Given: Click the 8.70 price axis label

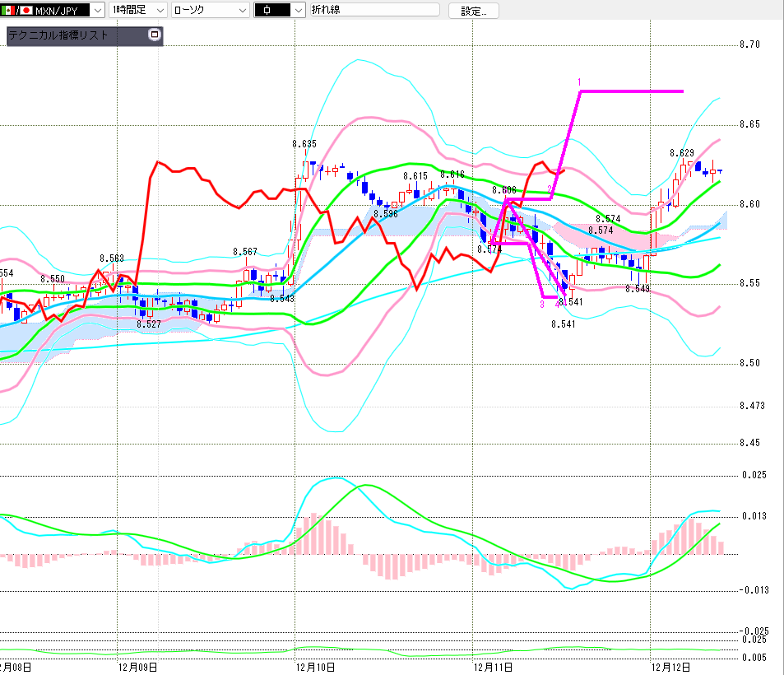Looking at the screenshot, I should click(x=749, y=44).
